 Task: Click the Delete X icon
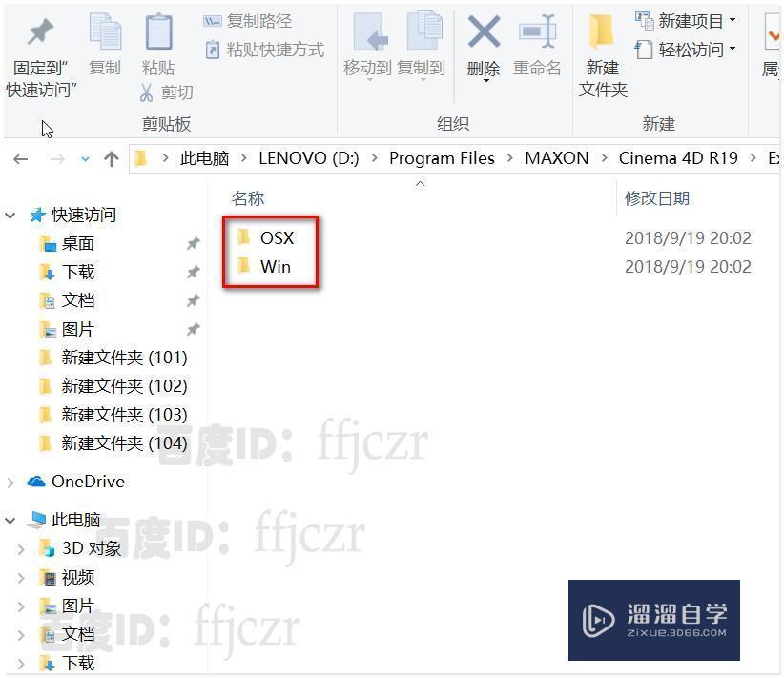pos(484,31)
